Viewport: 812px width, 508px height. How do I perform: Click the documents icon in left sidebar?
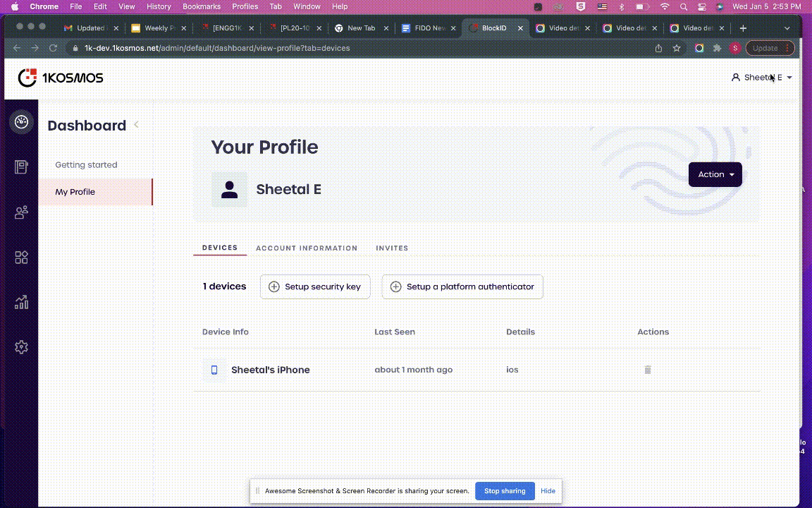tap(21, 167)
